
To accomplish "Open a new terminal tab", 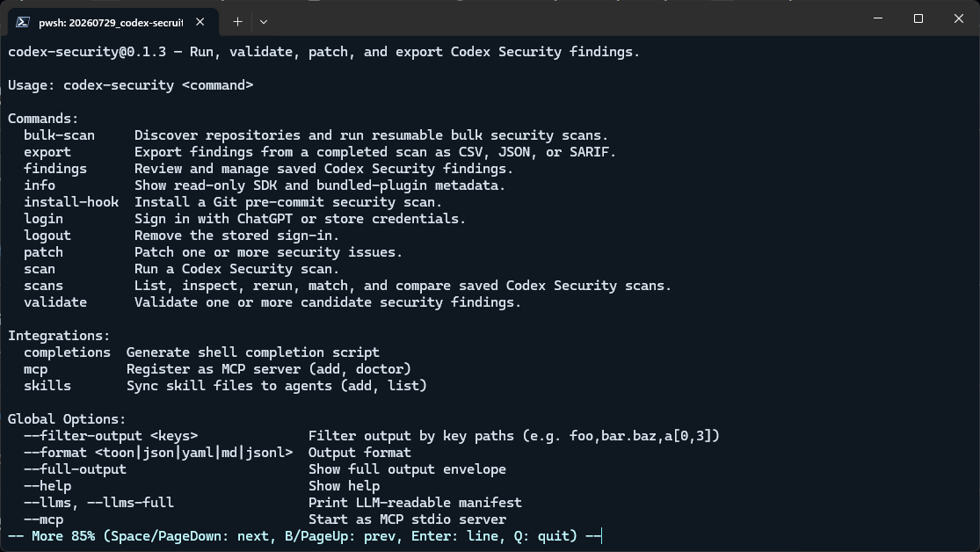I will pos(237,22).
